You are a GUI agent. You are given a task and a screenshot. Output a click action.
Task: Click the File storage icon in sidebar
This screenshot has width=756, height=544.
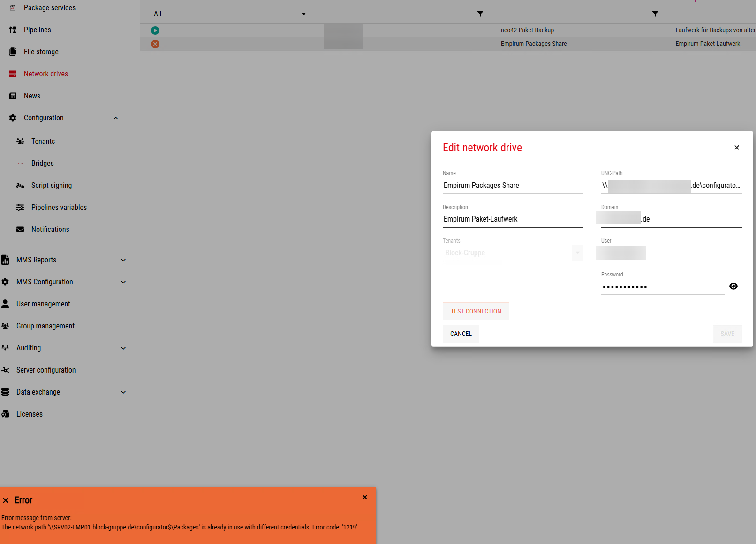tap(13, 52)
